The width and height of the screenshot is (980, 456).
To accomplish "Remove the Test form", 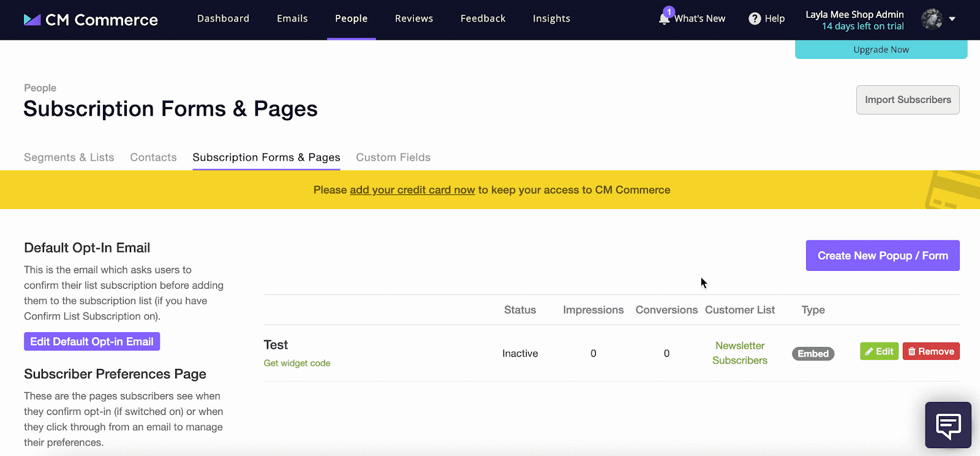I will coord(931,351).
